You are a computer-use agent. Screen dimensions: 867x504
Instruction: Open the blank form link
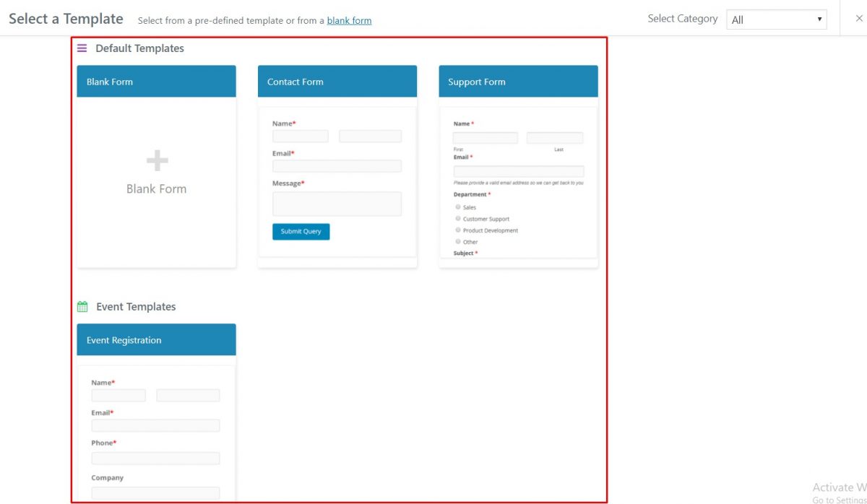click(x=349, y=20)
